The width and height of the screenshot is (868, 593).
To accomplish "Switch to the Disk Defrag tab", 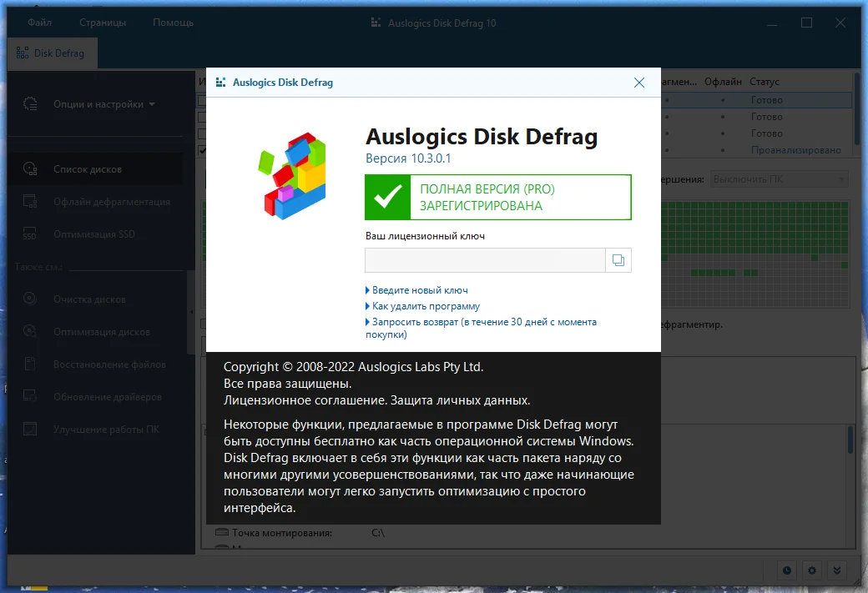I will (52, 53).
